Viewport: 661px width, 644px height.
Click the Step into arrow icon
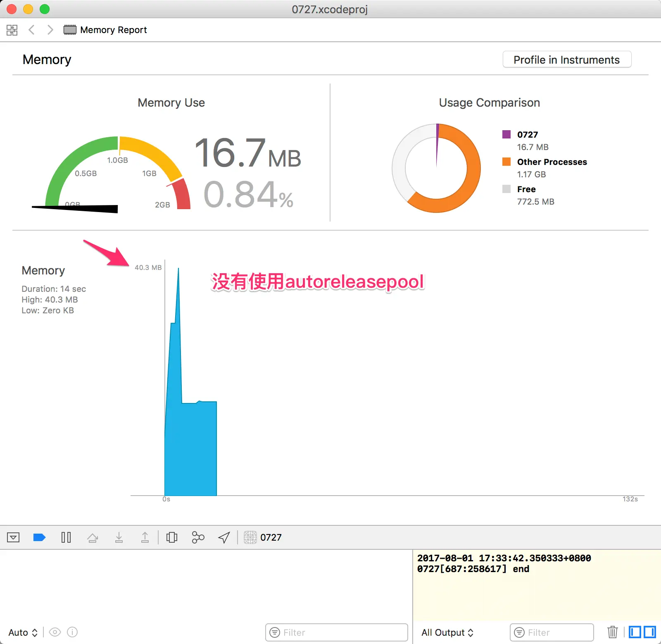point(119,537)
